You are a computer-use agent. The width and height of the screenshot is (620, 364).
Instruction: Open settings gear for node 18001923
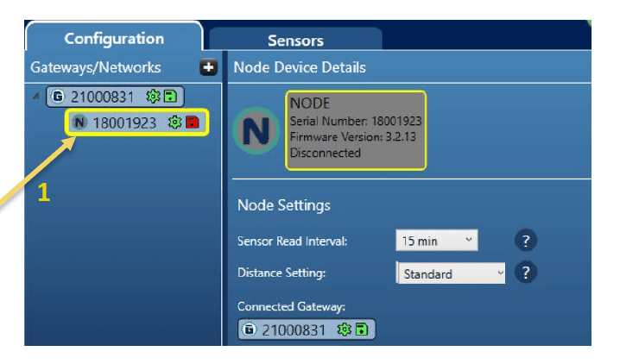(x=174, y=122)
